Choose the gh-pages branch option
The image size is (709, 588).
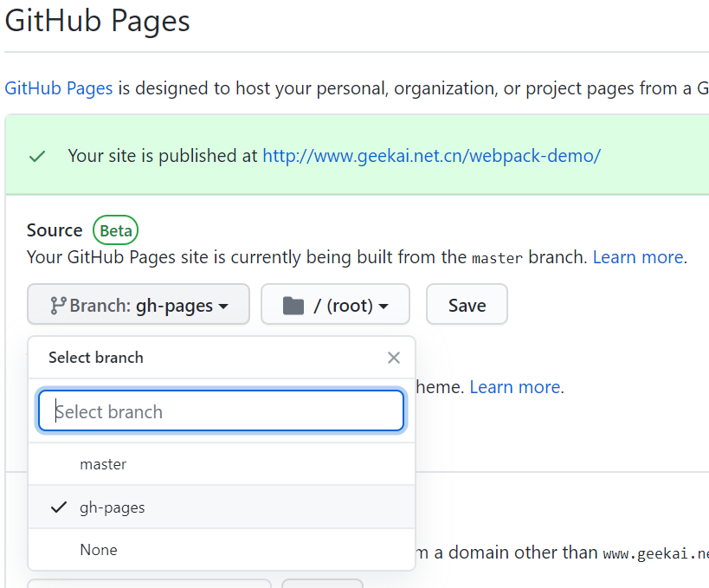tap(222, 507)
